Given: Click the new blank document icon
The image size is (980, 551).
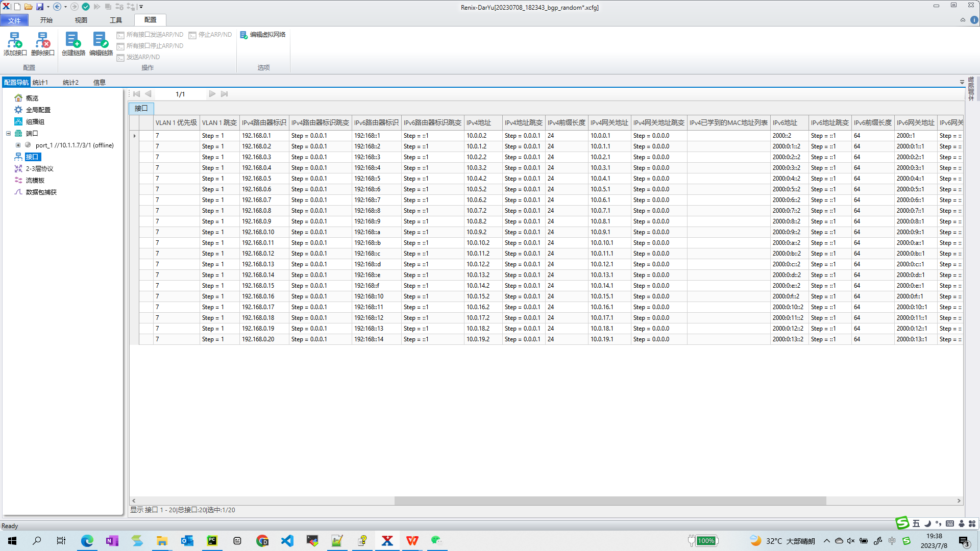Looking at the screenshot, I should click(17, 7).
